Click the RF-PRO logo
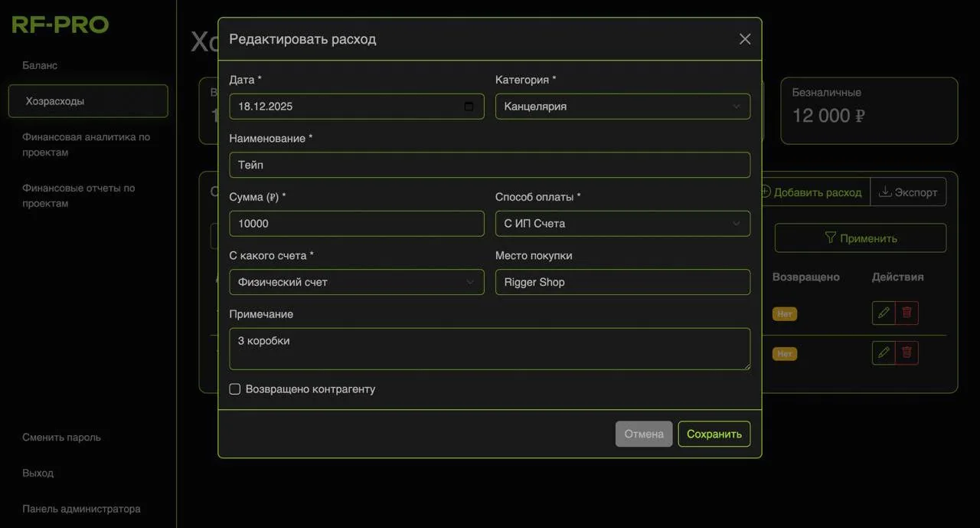This screenshot has width=980, height=528. click(60, 25)
